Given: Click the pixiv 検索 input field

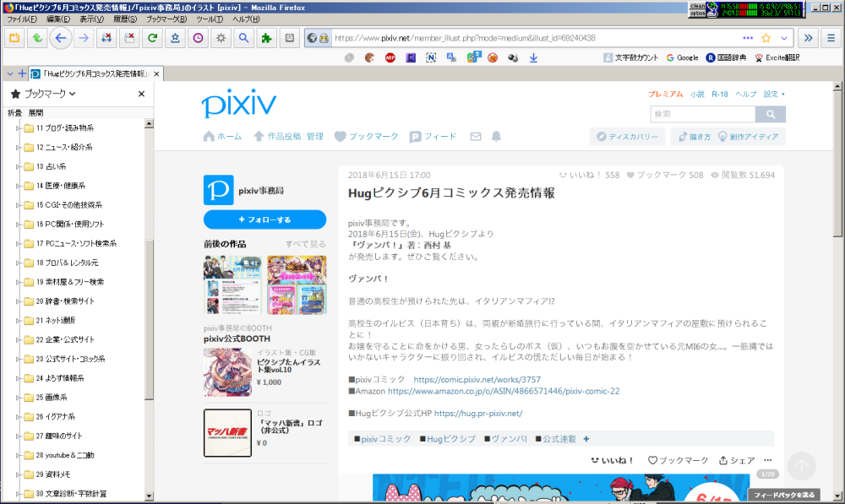Looking at the screenshot, I should point(703,114).
